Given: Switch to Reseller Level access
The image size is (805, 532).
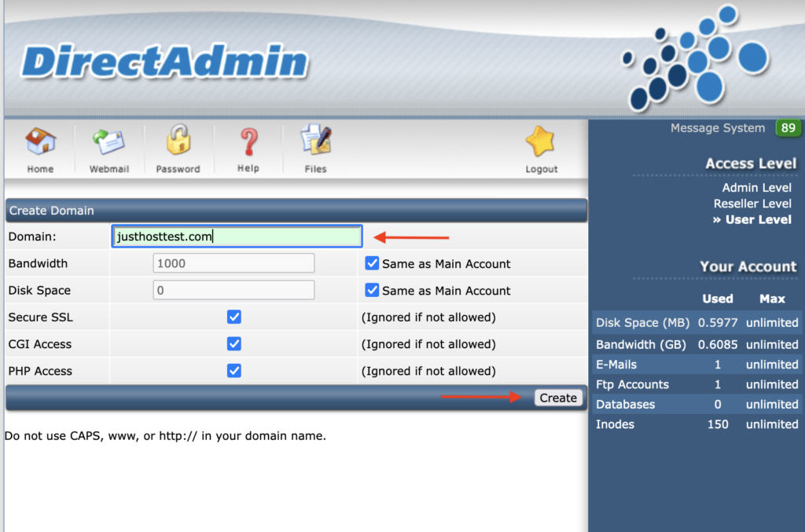Looking at the screenshot, I should tap(752, 204).
